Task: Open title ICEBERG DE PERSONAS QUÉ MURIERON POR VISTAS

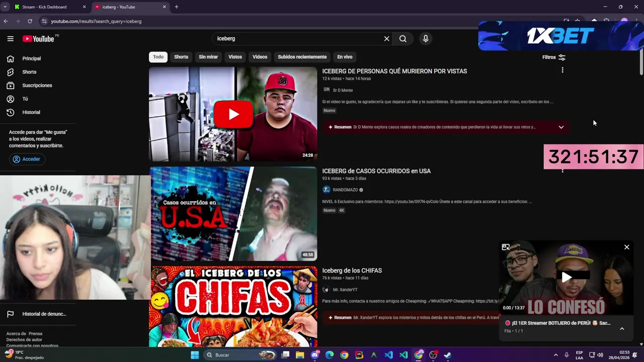Action: pos(394,71)
